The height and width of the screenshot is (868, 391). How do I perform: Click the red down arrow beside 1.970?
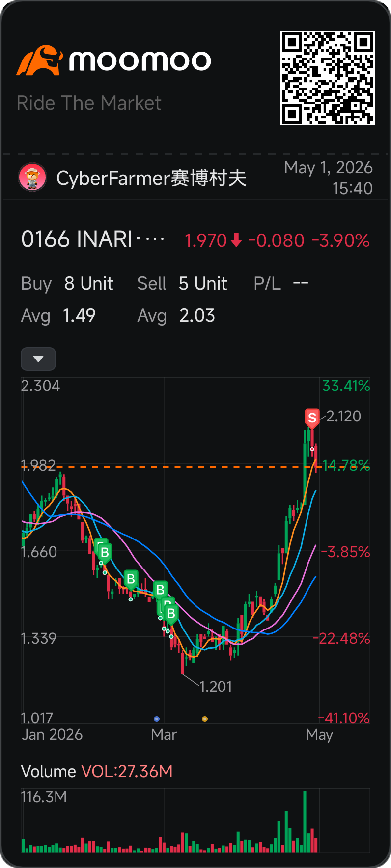[x=236, y=240]
